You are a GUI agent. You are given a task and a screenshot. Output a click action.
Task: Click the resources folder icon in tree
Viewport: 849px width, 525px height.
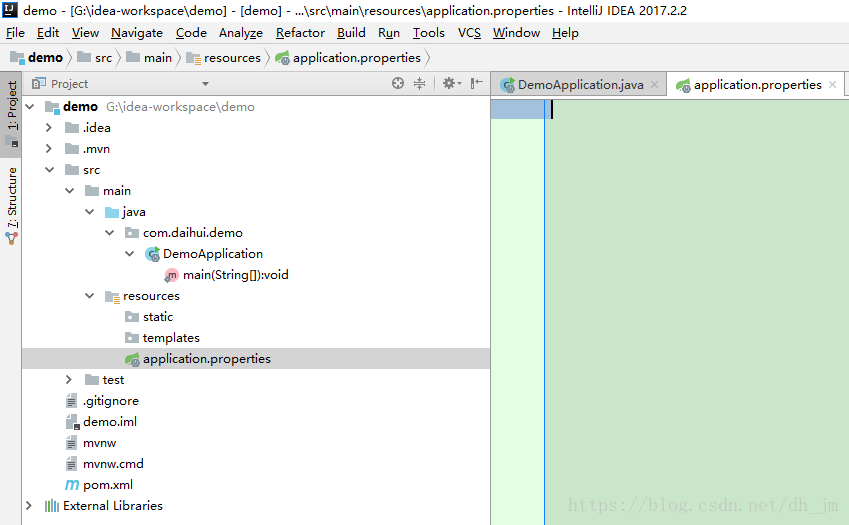(112, 297)
